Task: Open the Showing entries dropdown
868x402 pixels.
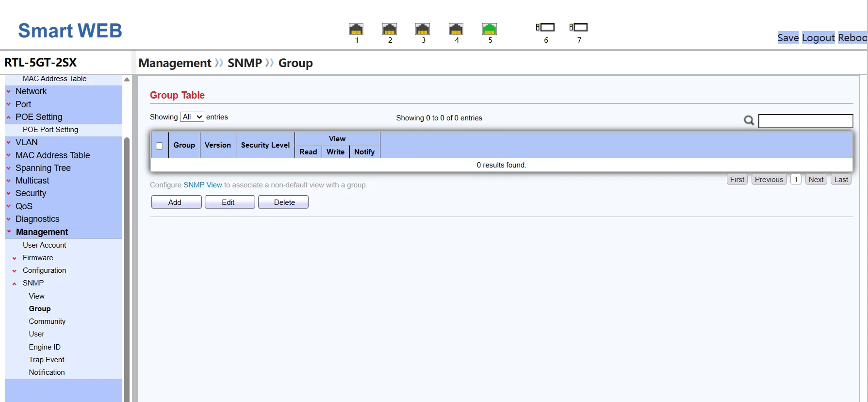Action: click(x=192, y=117)
